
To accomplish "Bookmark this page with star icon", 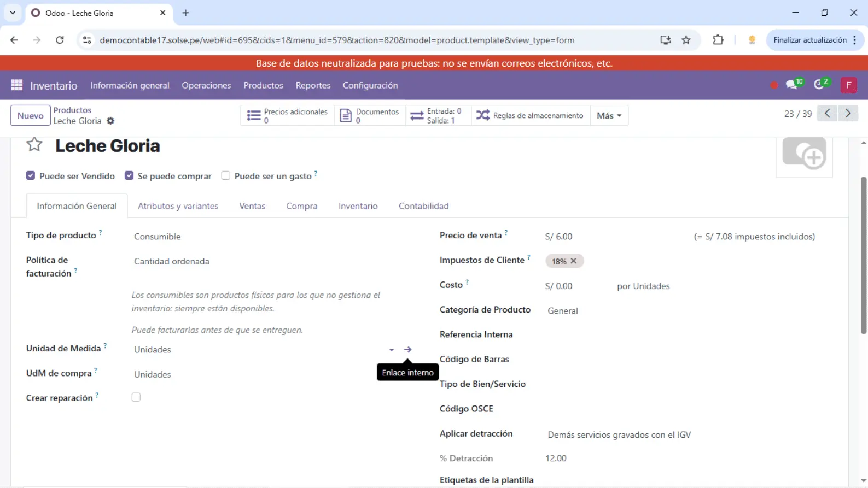I will (686, 40).
